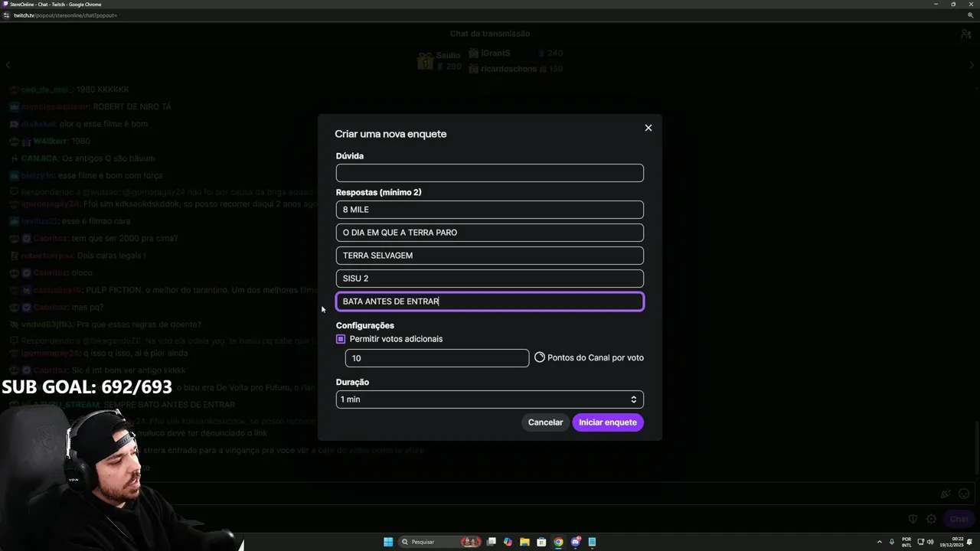Click the Chrome address bar URL
Image resolution: width=980 pixels, height=551 pixels.
coord(65,15)
